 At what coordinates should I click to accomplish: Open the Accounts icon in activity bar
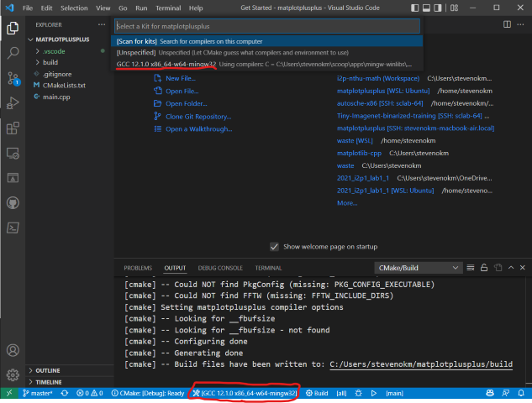tap(13, 350)
